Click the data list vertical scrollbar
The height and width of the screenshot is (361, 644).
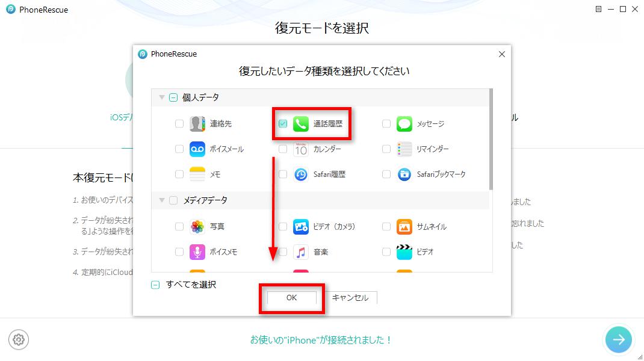(491, 140)
